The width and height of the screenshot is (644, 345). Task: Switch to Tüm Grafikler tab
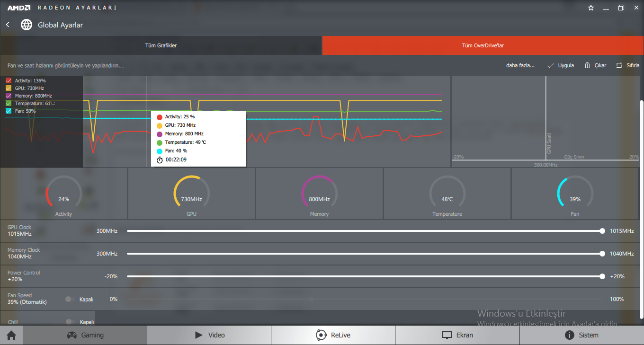tap(161, 45)
